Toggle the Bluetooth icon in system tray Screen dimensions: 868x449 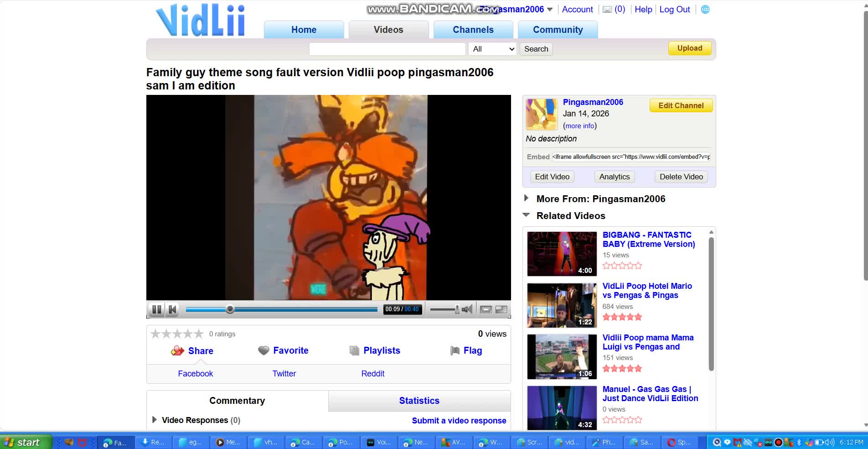click(x=799, y=442)
